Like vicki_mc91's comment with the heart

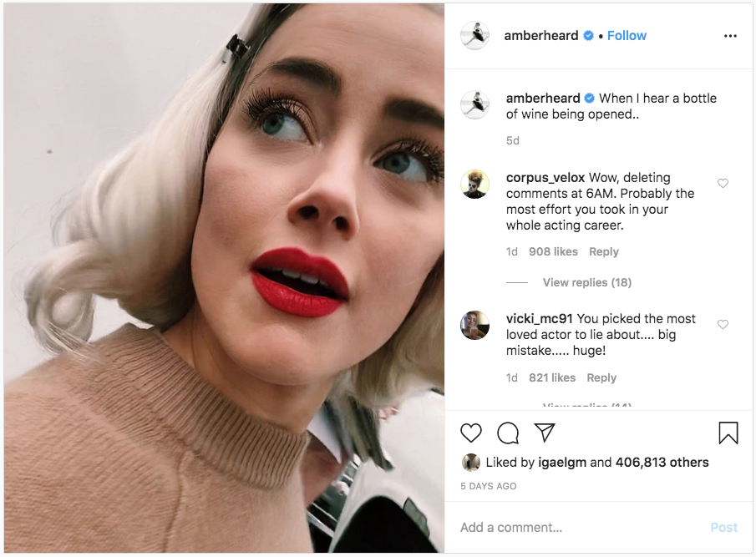(723, 324)
